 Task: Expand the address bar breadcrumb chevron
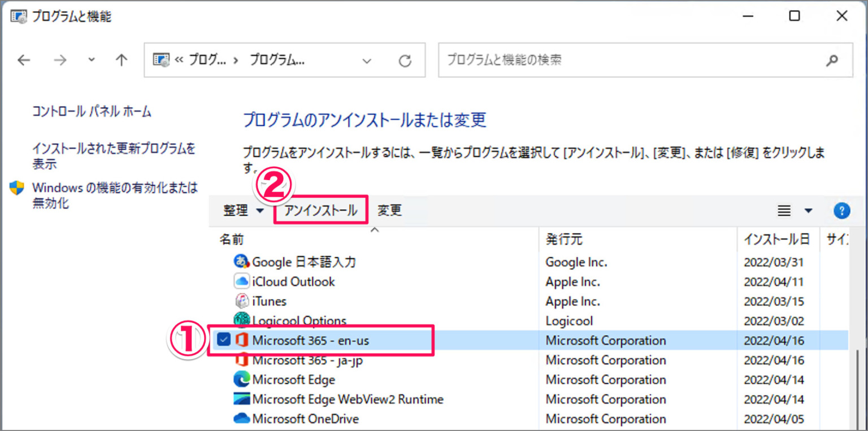pos(367,60)
